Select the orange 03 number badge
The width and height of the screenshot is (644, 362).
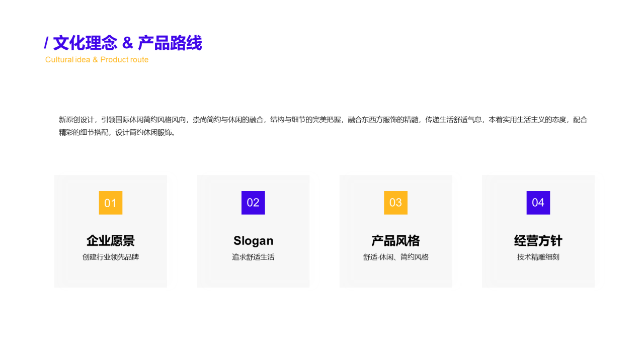click(x=395, y=203)
